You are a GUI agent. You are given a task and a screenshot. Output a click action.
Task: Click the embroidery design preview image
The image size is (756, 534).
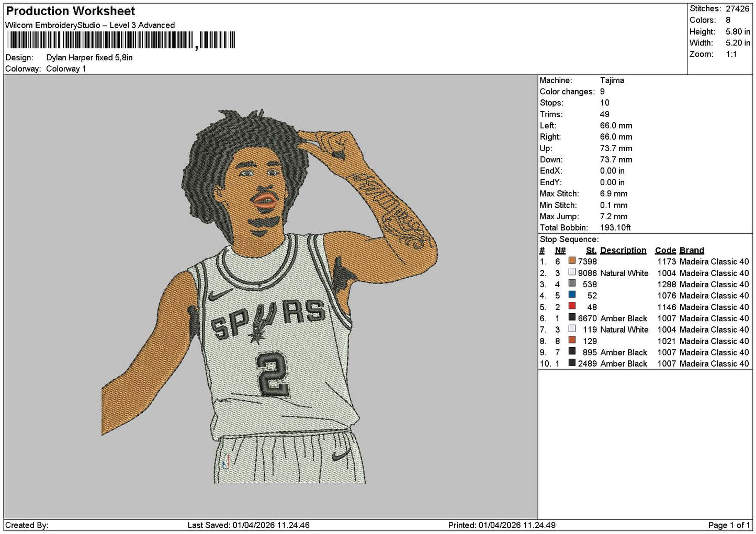(x=269, y=297)
